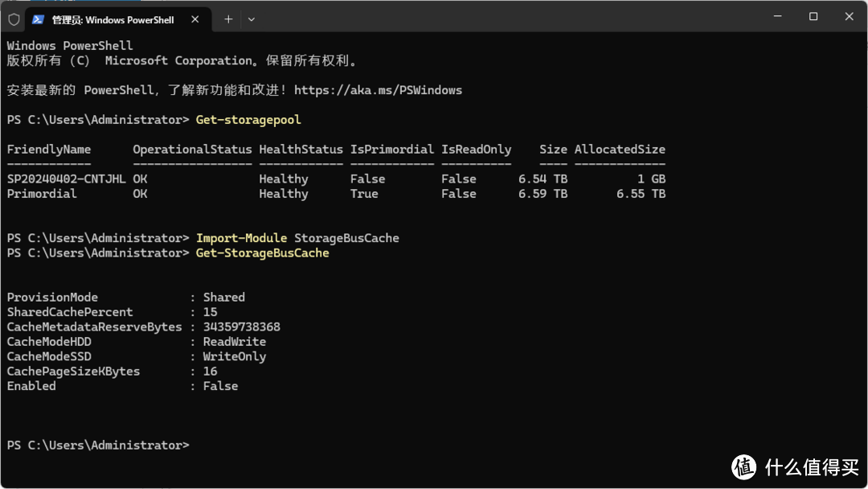This screenshot has height=489, width=868.
Task: Click the Windows PowerShell banner text
Action: coord(70,46)
